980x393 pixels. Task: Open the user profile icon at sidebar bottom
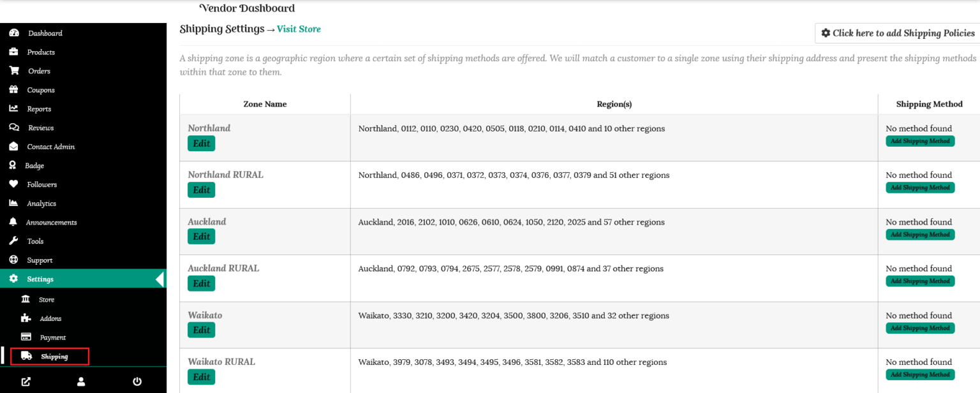[x=81, y=382]
